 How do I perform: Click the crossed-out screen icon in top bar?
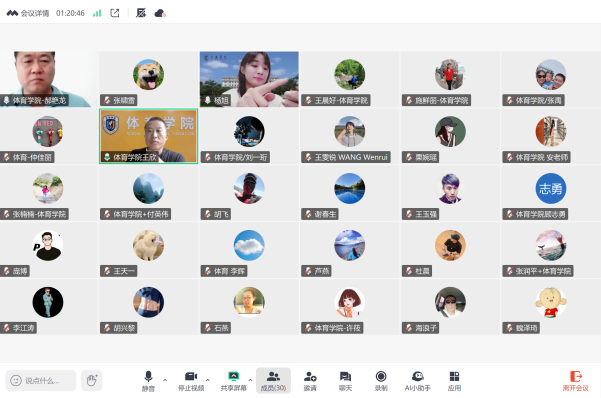[x=141, y=13]
